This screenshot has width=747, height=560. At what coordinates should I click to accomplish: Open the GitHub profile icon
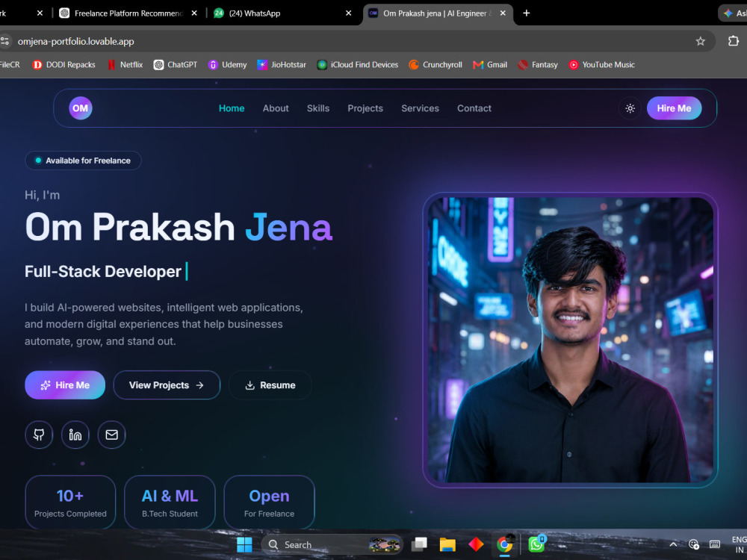click(39, 435)
